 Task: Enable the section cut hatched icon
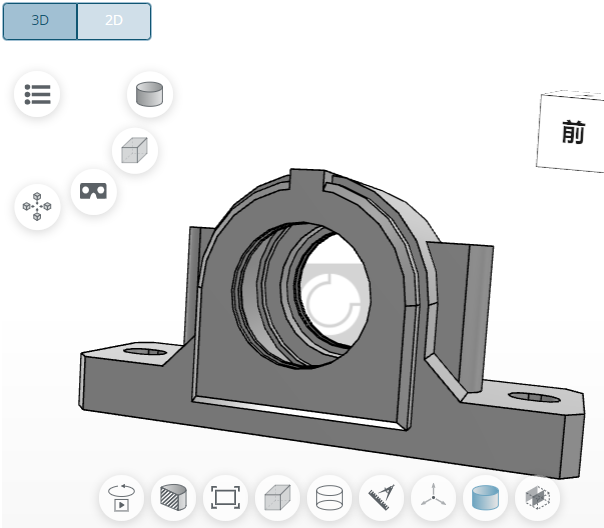click(173, 498)
